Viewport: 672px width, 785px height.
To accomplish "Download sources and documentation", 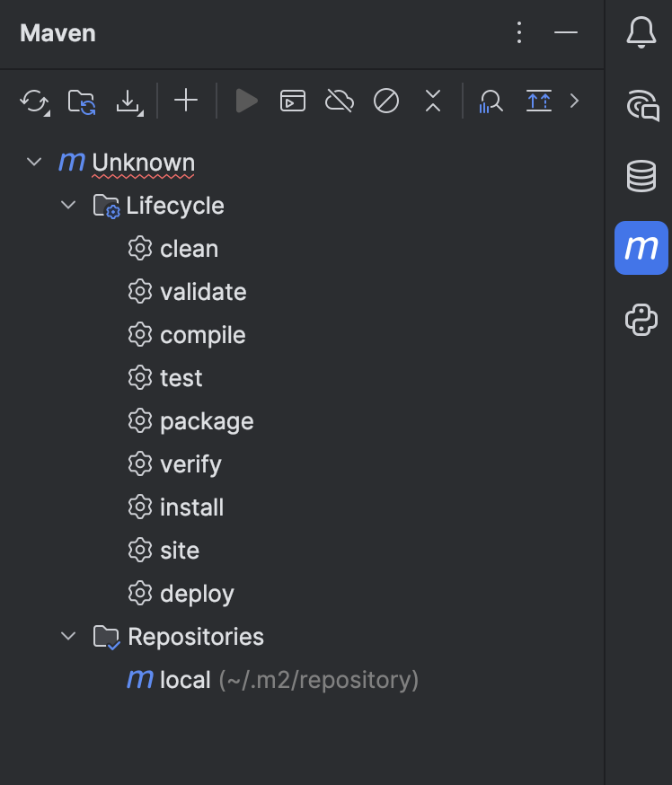I will [130, 101].
